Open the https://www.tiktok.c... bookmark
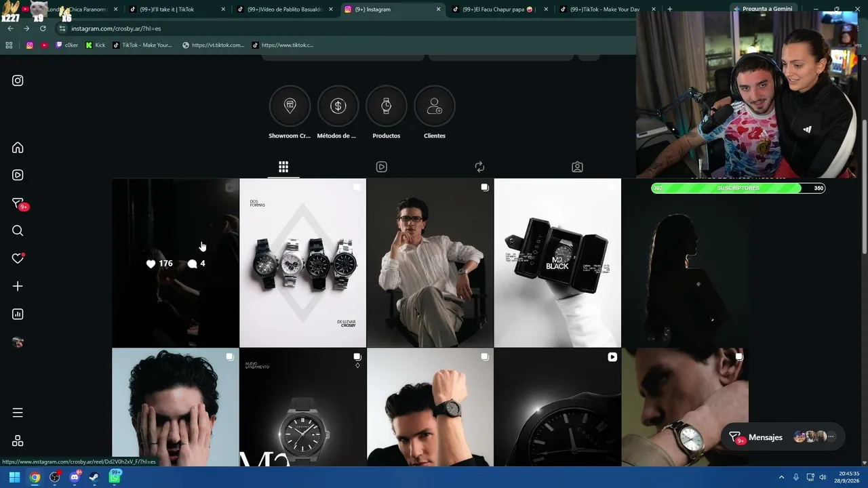 (283, 45)
